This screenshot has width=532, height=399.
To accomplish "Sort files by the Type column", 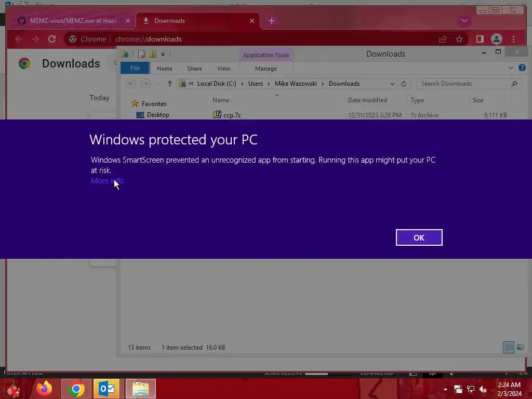I will tap(417, 100).
